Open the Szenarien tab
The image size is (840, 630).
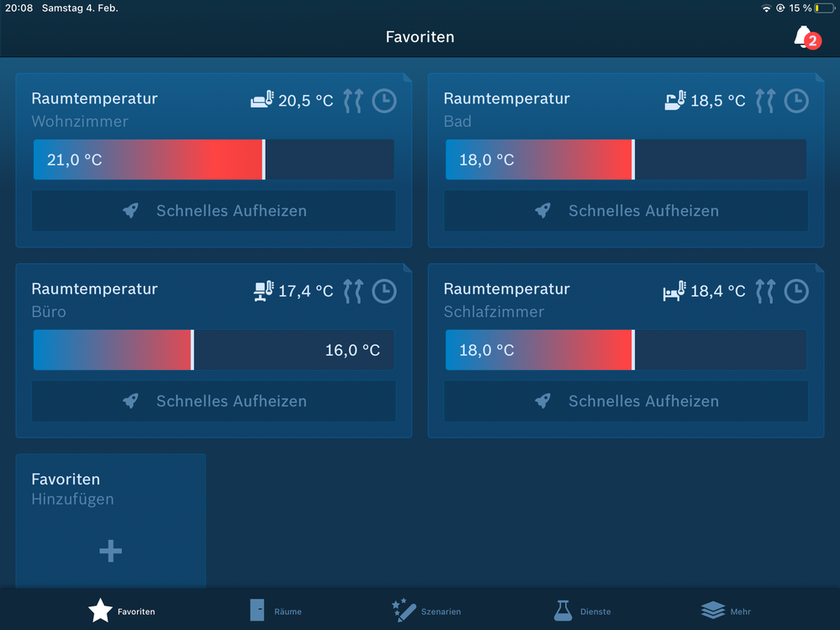(426, 611)
